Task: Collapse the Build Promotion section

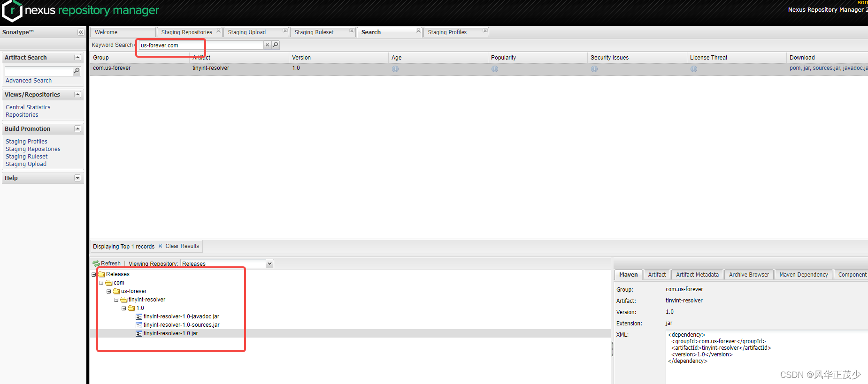Action: point(78,128)
